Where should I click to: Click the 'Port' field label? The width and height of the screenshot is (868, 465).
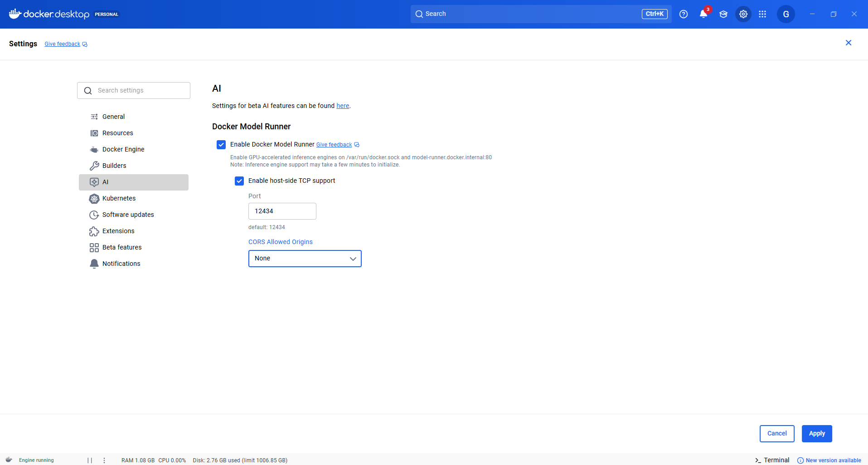click(x=254, y=196)
